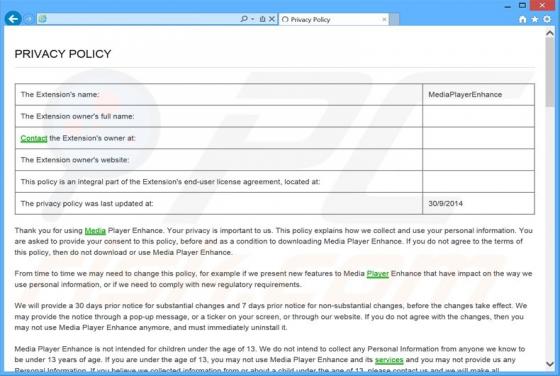
Task: Expand the address bar autocomplete dropdown arrow
Action: pyautogui.click(x=252, y=19)
